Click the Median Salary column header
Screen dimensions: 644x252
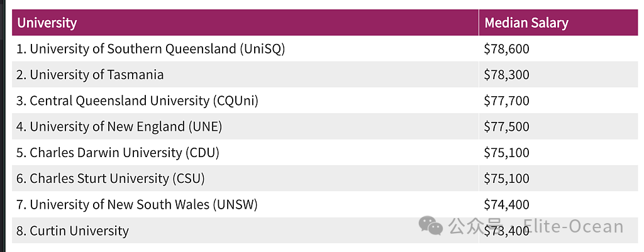click(526, 23)
